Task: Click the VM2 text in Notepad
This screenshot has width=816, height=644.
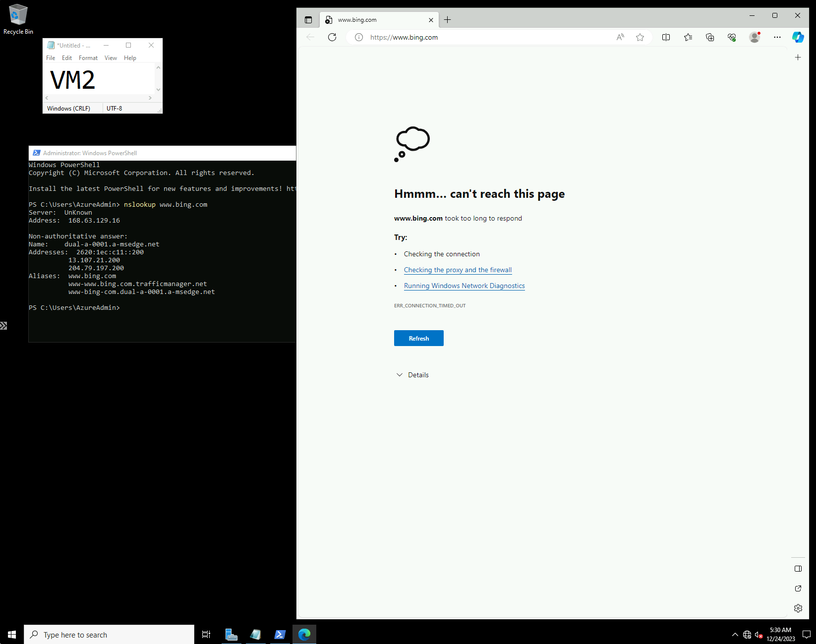Action: coord(73,80)
